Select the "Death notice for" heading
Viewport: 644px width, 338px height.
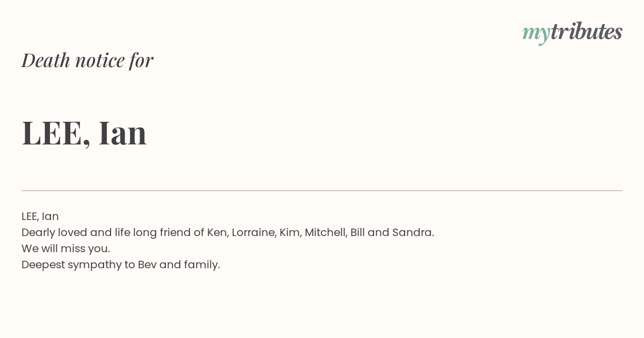pos(87,60)
